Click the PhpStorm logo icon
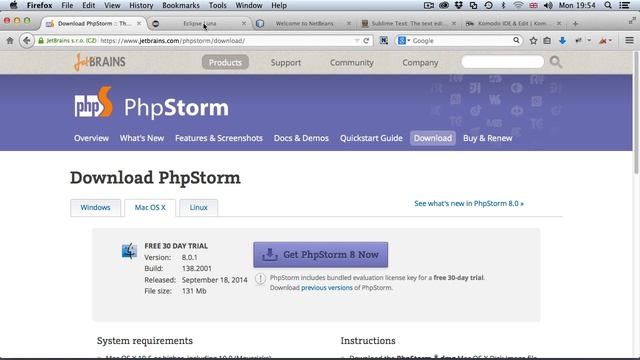 point(93,103)
